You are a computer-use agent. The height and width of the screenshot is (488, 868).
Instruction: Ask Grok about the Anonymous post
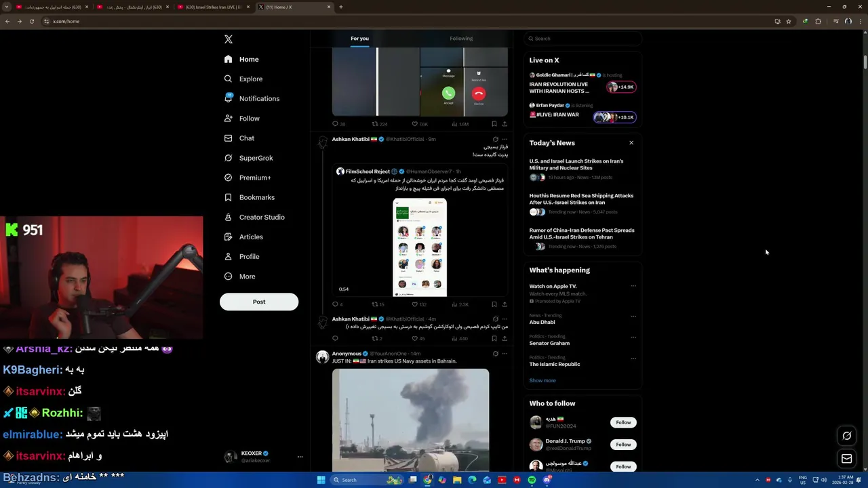pyautogui.click(x=495, y=354)
